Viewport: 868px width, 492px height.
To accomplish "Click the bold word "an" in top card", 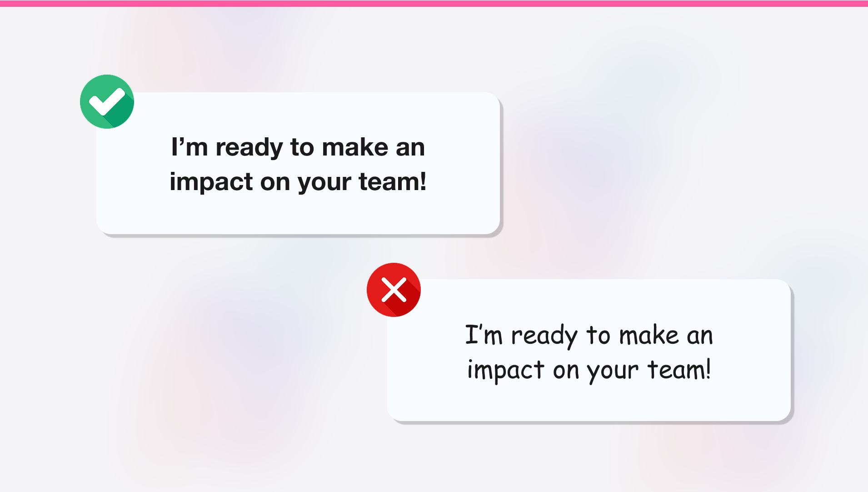I will 410,148.
